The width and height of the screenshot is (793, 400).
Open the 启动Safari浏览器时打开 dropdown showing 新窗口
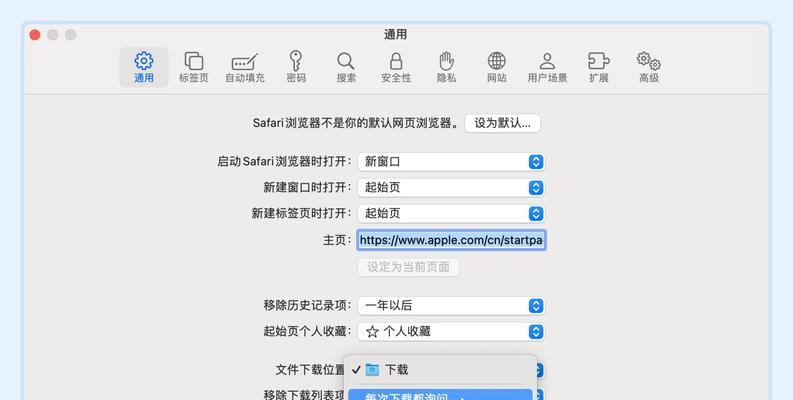point(451,162)
